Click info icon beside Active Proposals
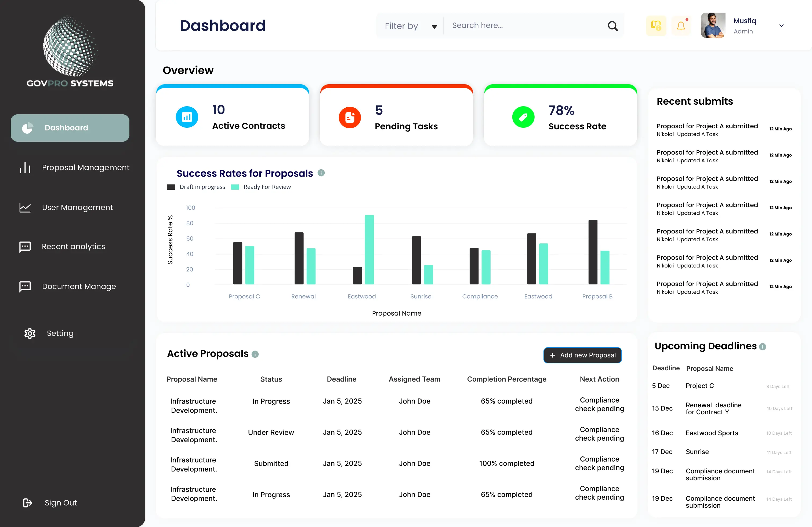The width and height of the screenshot is (812, 527). [255, 354]
